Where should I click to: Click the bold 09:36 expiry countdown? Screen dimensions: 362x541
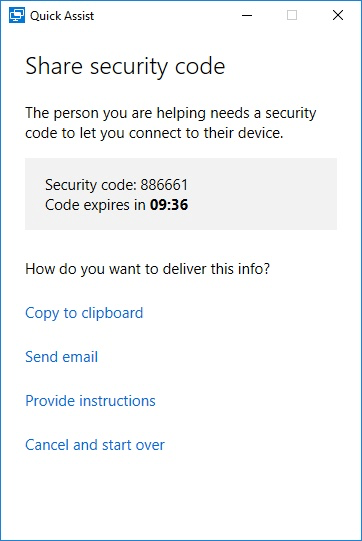169,205
